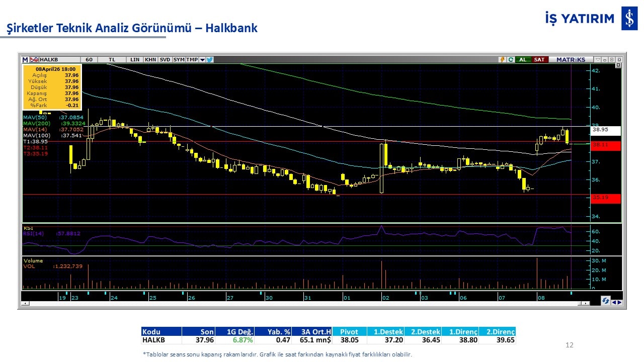Click the İş Yatırım logo

629,19
